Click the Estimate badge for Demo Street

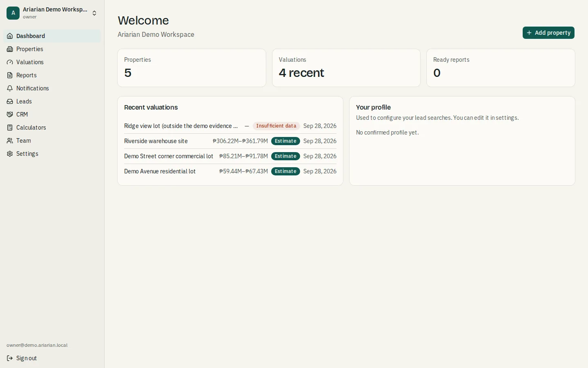[285, 156]
